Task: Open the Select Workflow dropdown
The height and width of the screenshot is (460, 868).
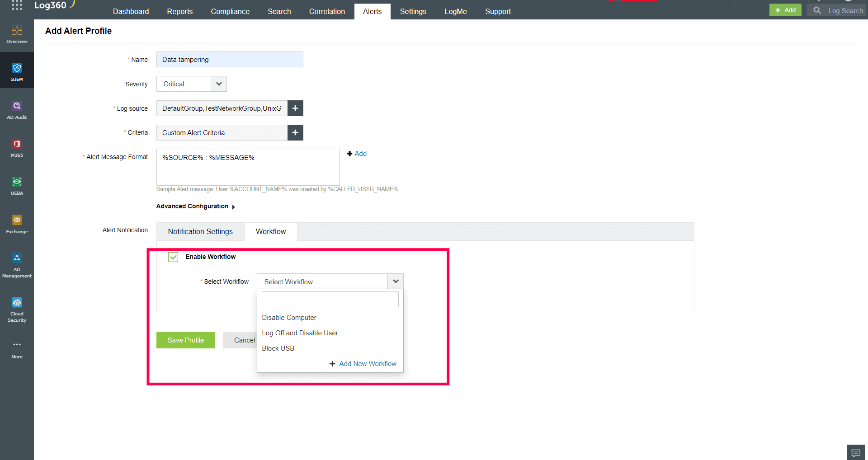Action: [x=395, y=281]
